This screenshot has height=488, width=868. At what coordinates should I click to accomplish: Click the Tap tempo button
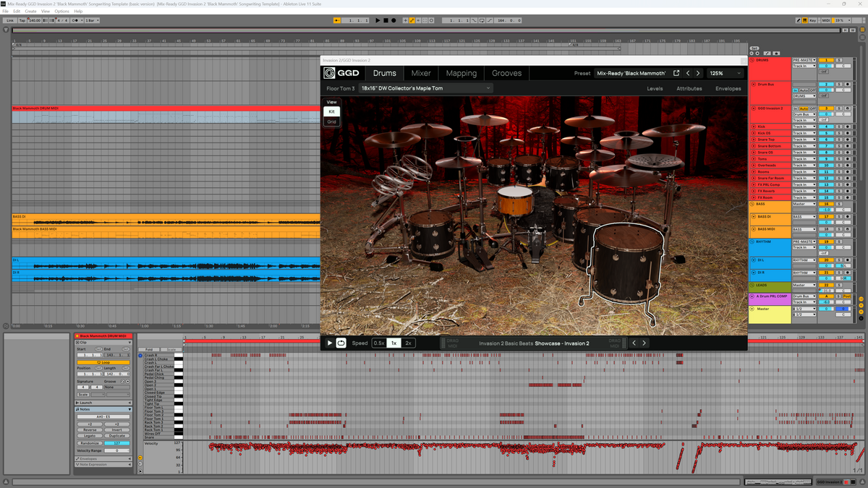pyautogui.click(x=22, y=20)
